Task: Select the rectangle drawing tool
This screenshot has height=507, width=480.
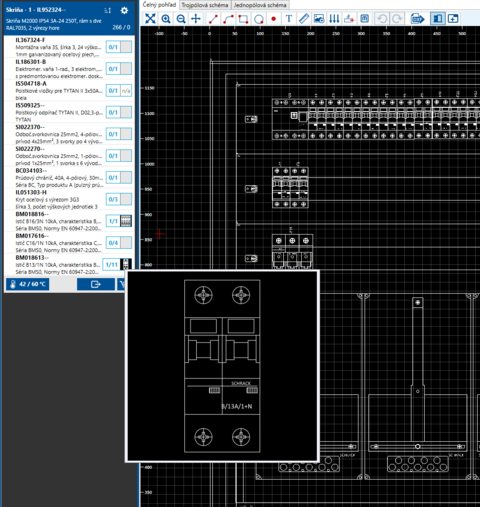Action: pyautogui.click(x=243, y=19)
